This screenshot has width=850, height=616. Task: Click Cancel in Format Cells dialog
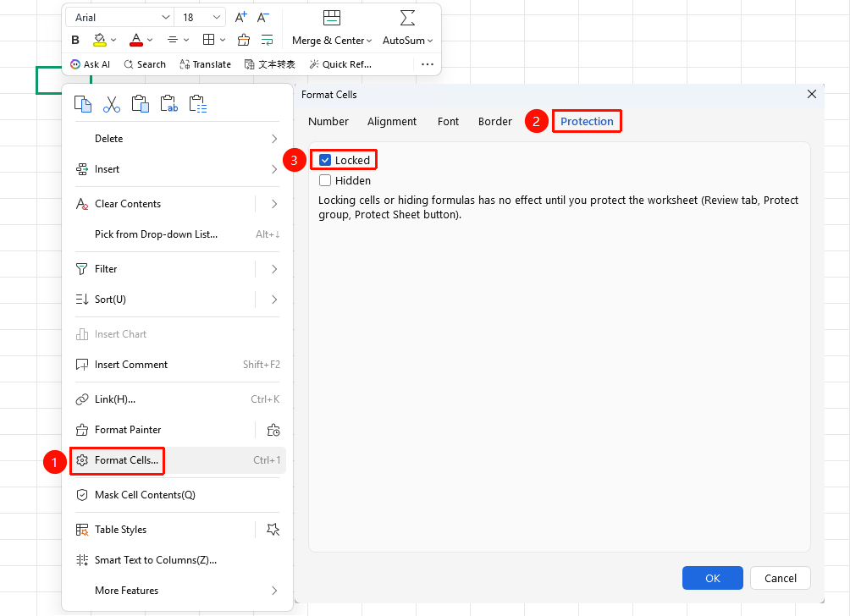point(781,578)
